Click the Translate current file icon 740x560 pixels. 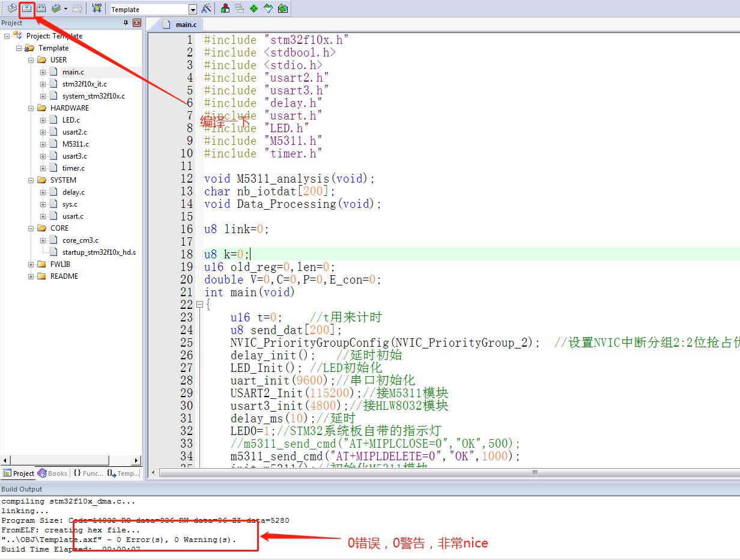pos(11,8)
